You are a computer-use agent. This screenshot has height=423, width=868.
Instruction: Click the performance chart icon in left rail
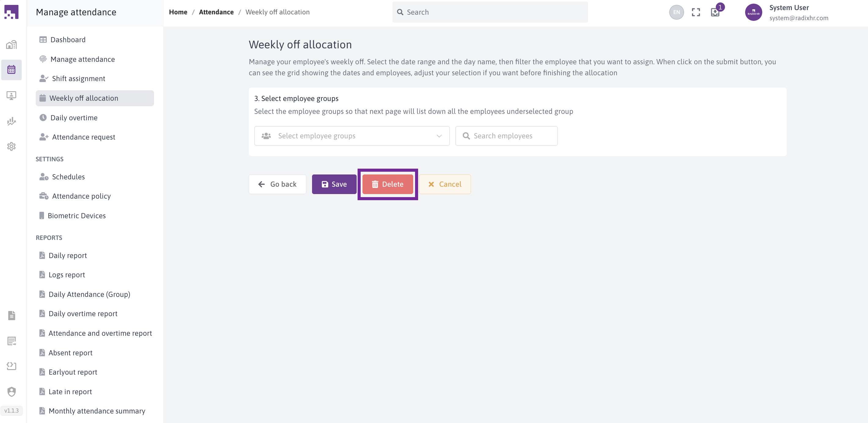click(11, 121)
